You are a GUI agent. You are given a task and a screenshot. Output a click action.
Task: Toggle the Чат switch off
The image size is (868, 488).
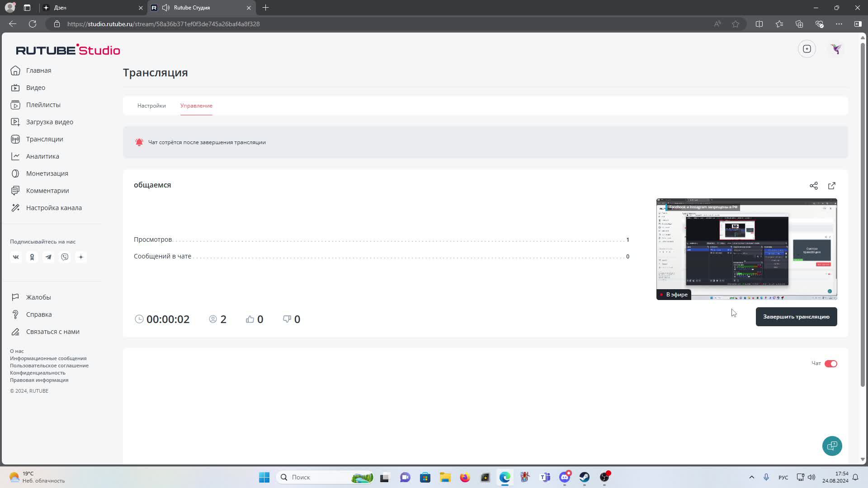click(x=830, y=364)
